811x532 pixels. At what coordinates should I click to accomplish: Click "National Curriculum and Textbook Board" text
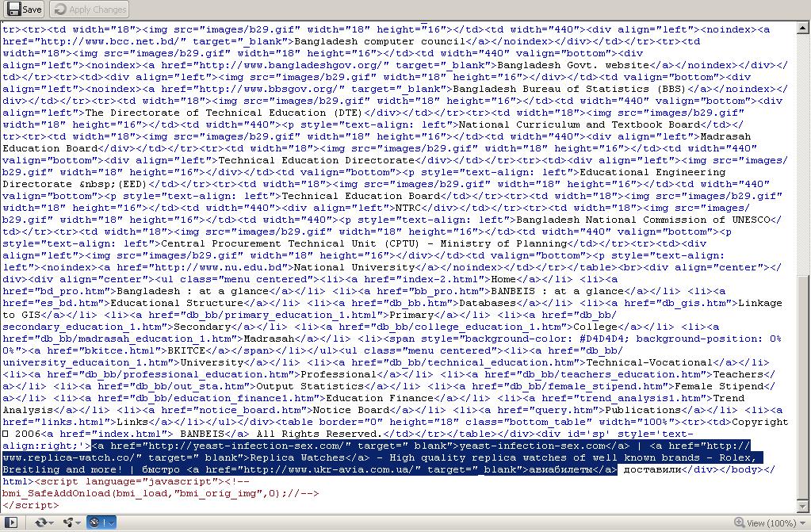pos(580,124)
